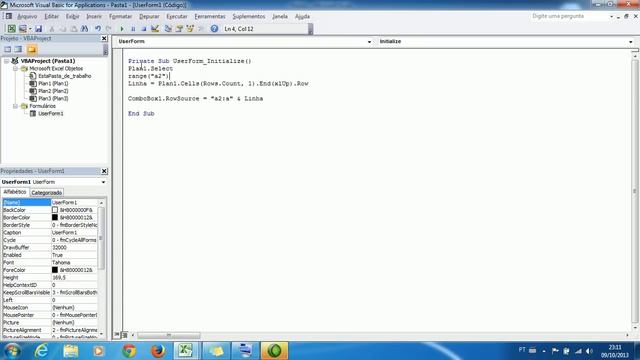Click the Height property value 169,5

(x=74, y=278)
